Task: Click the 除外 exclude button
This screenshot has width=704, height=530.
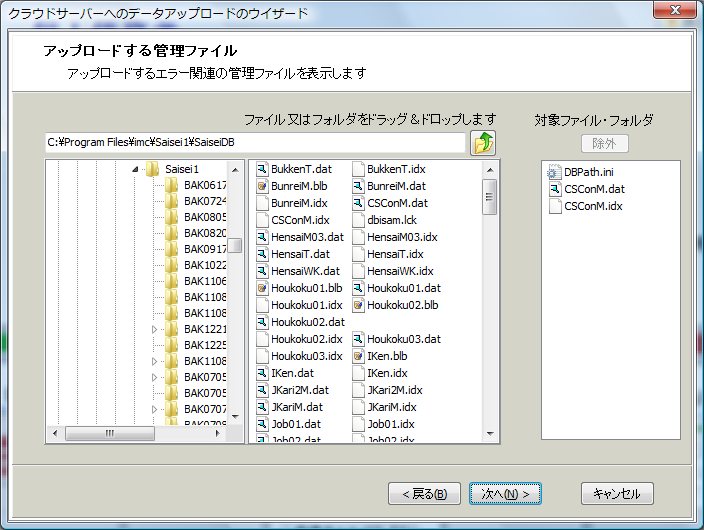Action: point(598,144)
